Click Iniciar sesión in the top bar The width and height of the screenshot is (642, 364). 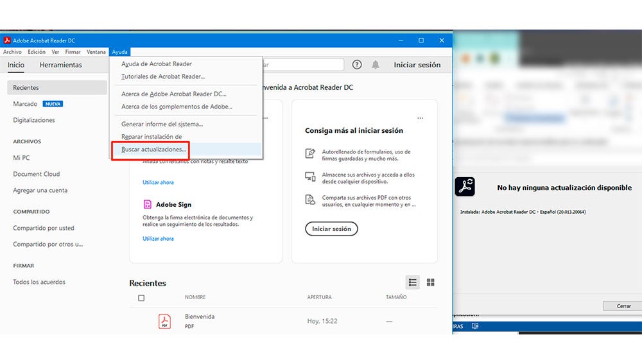click(417, 65)
